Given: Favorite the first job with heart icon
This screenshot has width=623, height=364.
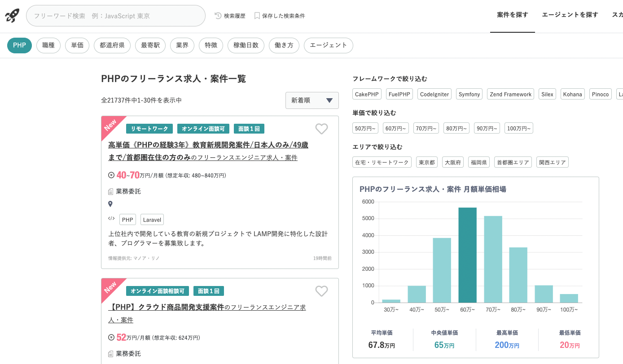Looking at the screenshot, I should pyautogui.click(x=321, y=129).
